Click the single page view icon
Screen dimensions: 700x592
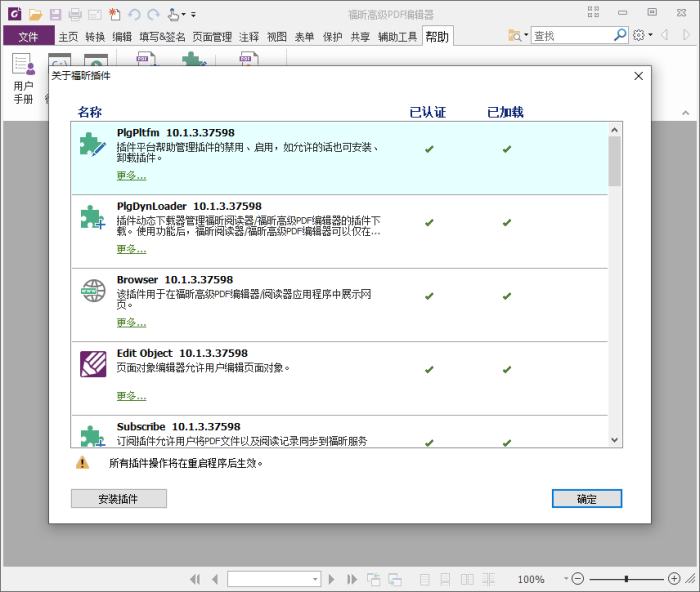[425, 579]
